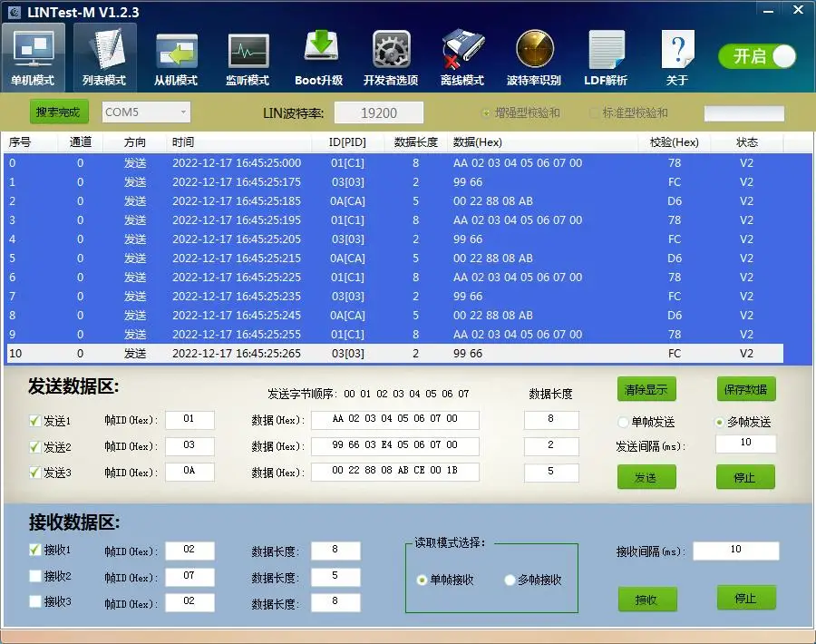
Task: Select row 5 in the data list
Action: tap(363, 259)
